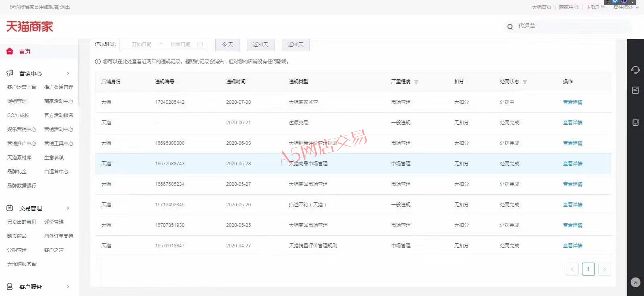Open the calendar icon in the date range

pos(200,45)
